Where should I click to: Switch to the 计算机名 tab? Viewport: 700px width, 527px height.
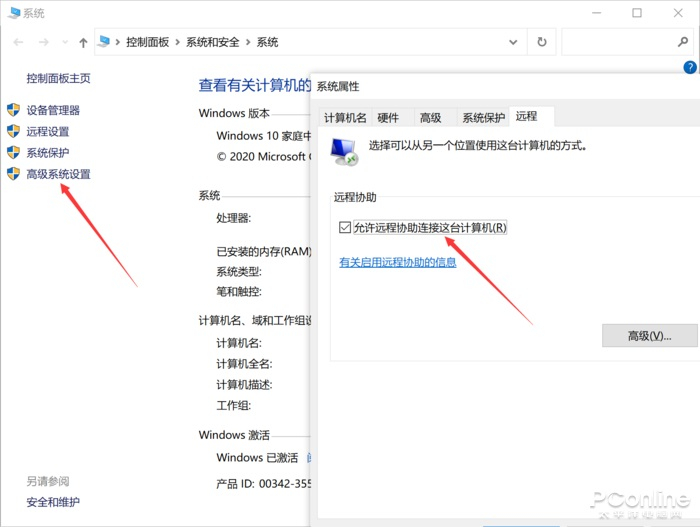click(x=345, y=118)
